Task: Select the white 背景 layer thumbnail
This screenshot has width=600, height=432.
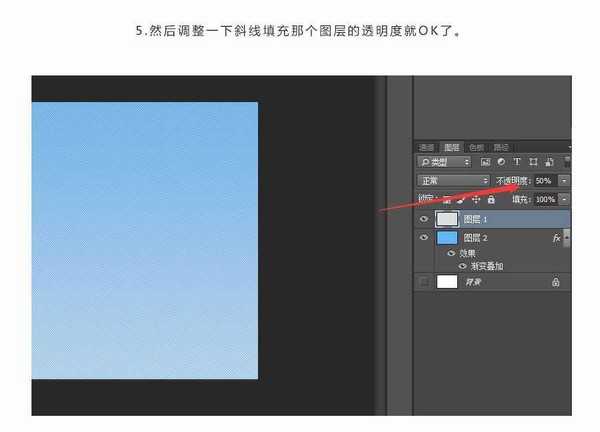Action: click(447, 282)
